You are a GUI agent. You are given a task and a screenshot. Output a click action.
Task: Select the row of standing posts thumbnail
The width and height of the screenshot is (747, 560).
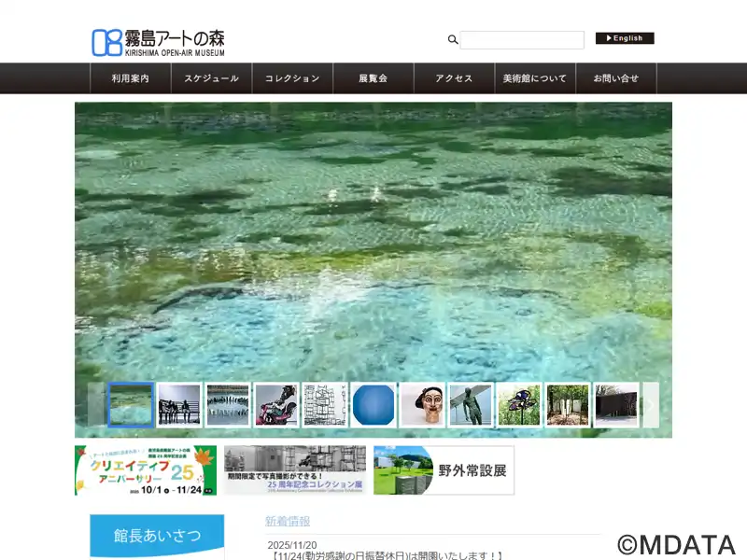pyautogui.click(x=228, y=405)
